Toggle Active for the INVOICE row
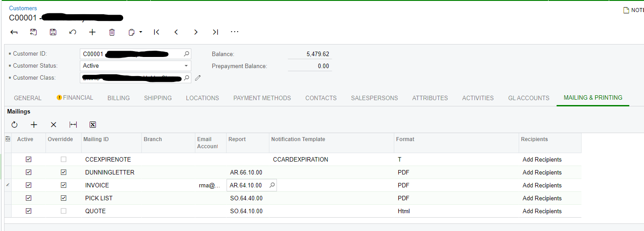The height and width of the screenshot is (231, 644). point(29,185)
